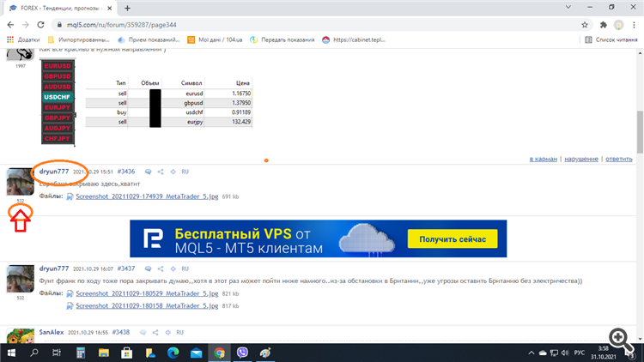The width and height of the screenshot is (644, 362).
Task: Open the Windows Start menu
Action: click(11, 353)
